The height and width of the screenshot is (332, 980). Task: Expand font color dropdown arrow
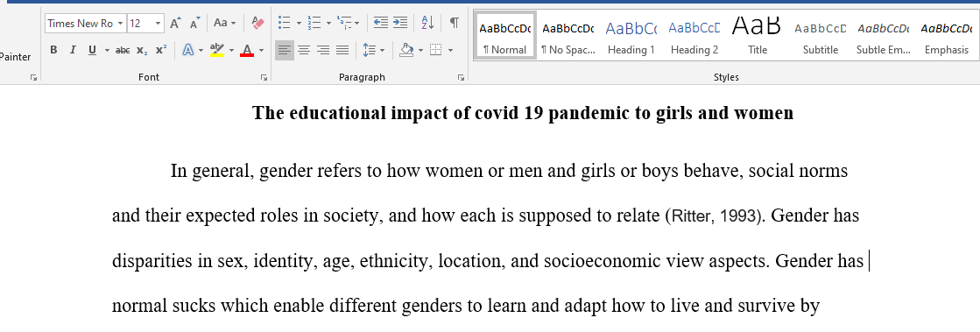261,50
